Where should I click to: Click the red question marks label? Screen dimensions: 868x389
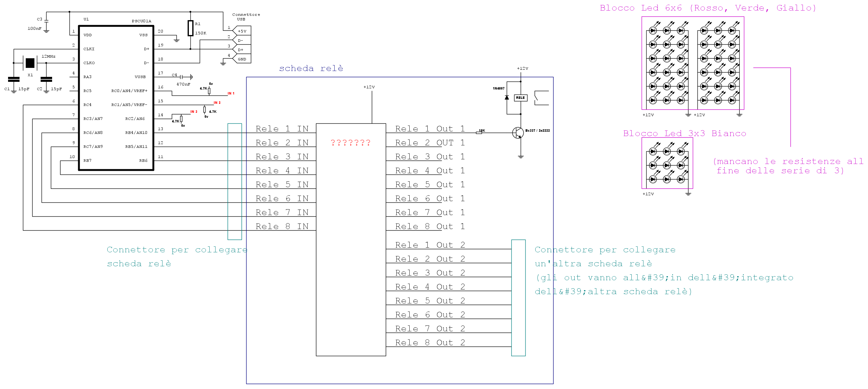[350, 143]
